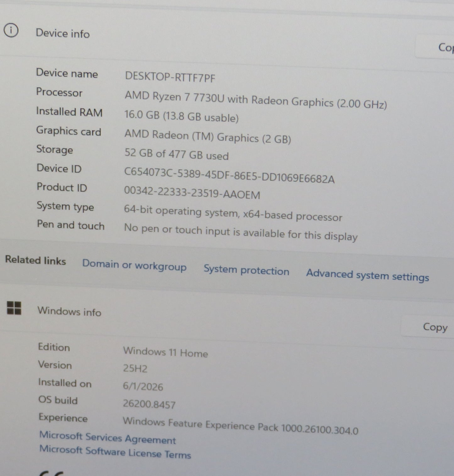Select the 64-bit operating system text

[233, 213]
